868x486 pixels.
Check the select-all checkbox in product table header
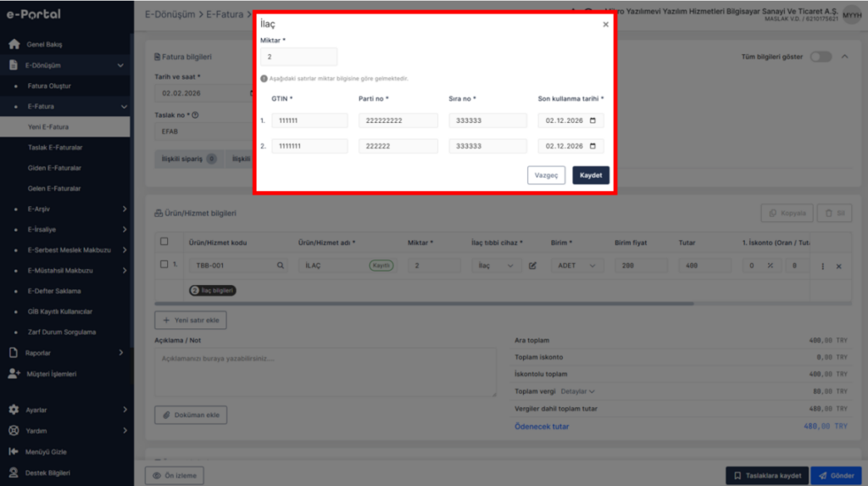[x=164, y=242]
